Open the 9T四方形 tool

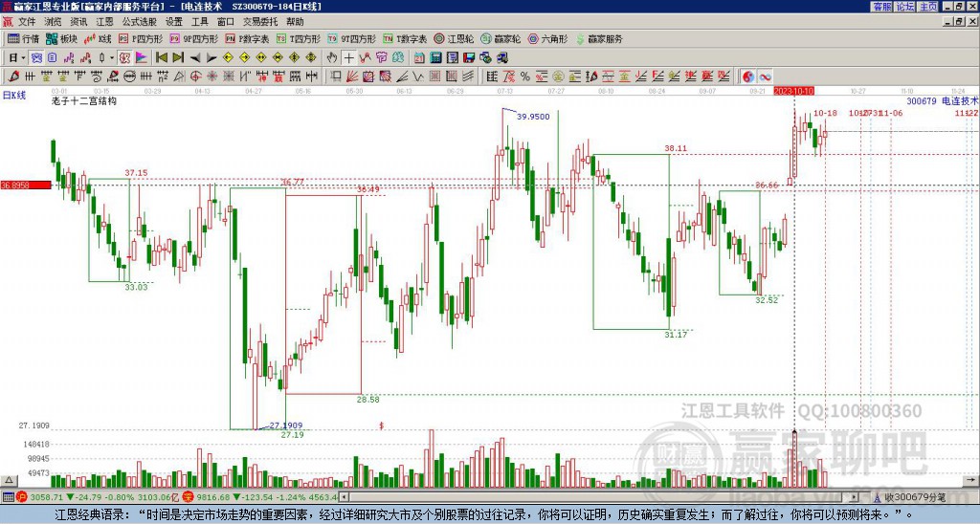[x=352, y=38]
